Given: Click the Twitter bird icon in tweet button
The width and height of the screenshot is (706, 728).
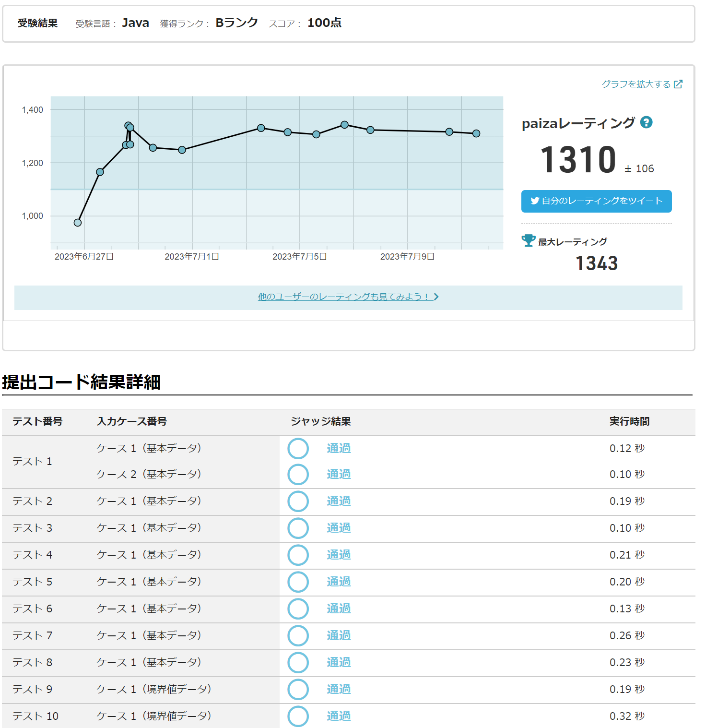Looking at the screenshot, I should (x=534, y=201).
